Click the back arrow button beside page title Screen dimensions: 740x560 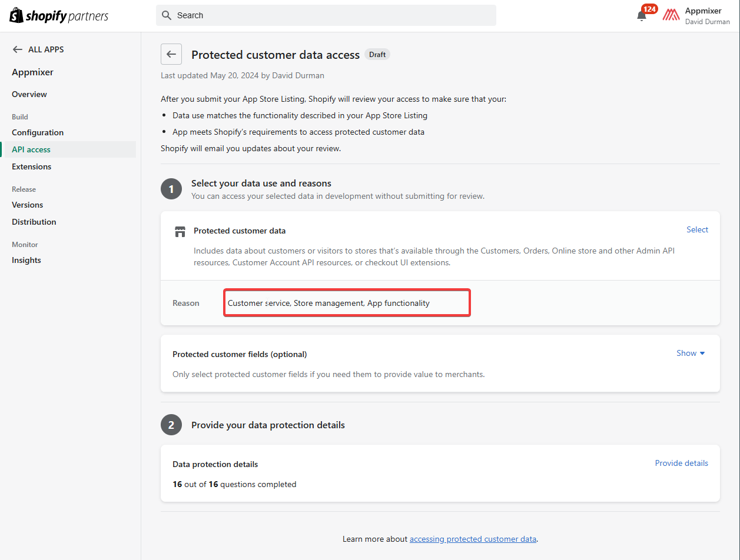click(171, 54)
